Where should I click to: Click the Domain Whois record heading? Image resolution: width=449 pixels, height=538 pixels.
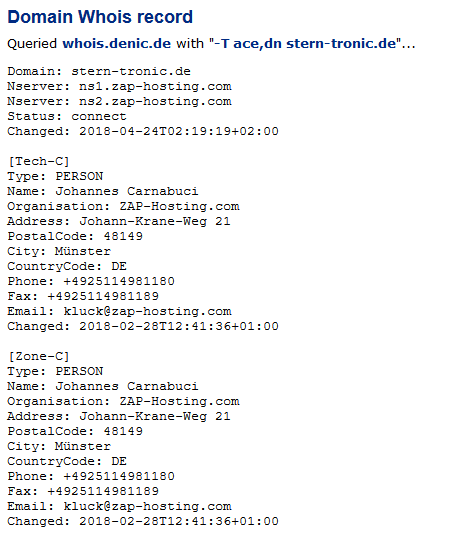click(100, 17)
